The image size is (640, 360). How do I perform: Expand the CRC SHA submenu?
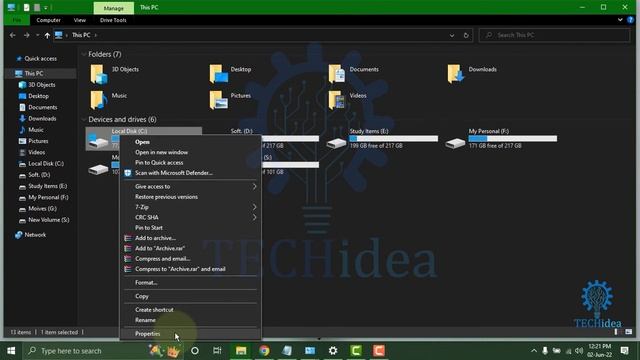coord(190,218)
